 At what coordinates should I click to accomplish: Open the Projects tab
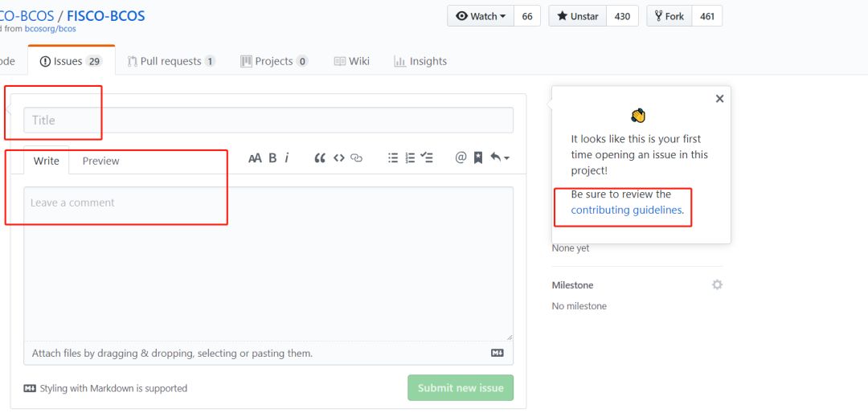(274, 61)
